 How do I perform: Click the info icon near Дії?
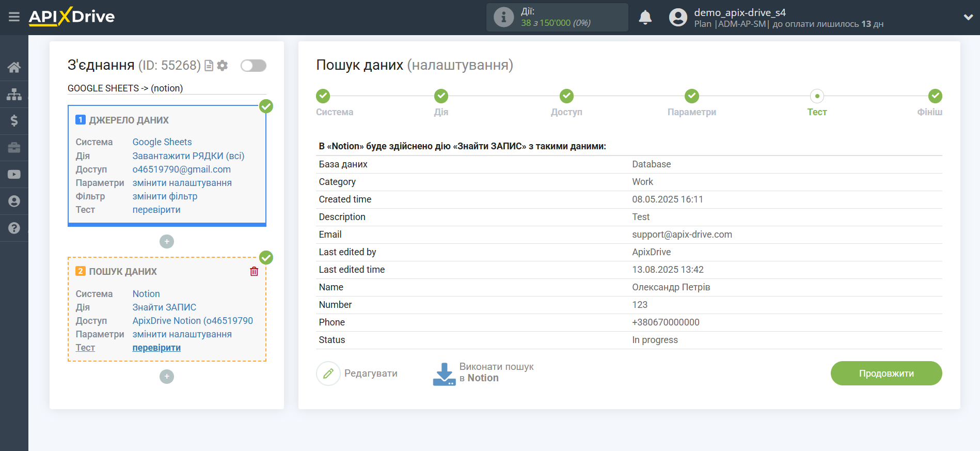pos(503,17)
